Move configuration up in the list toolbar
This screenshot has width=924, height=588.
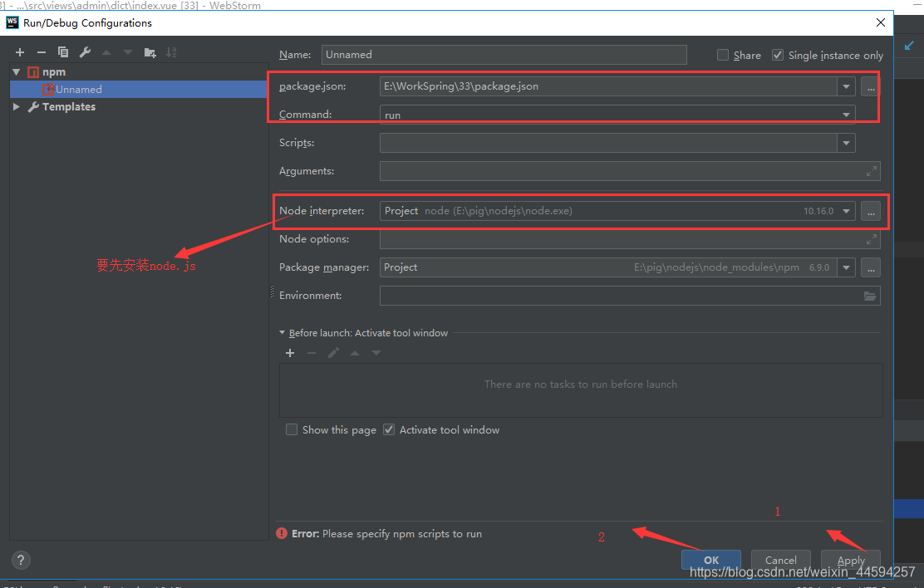106,52
